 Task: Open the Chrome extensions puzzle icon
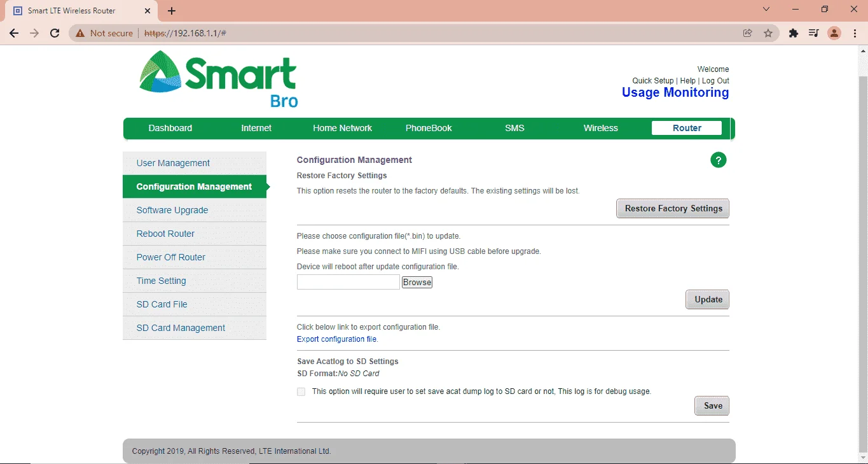pos(794,33)
